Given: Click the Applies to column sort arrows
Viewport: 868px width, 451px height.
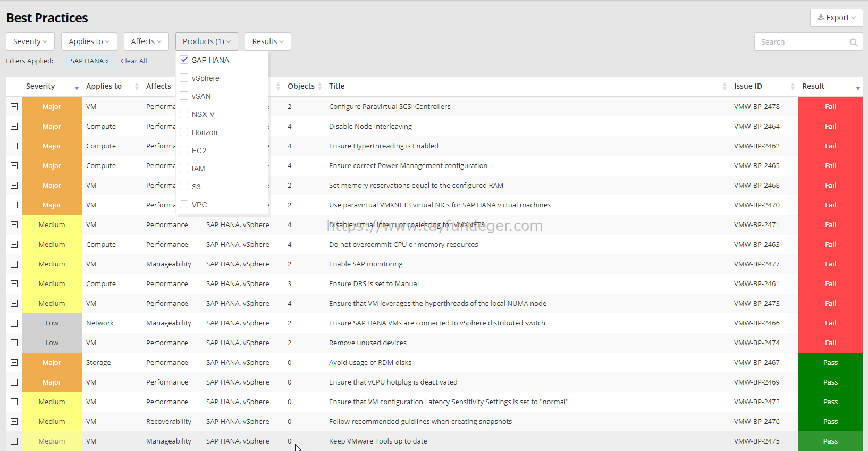Looking at the screenshot, I should pos(137,86).
